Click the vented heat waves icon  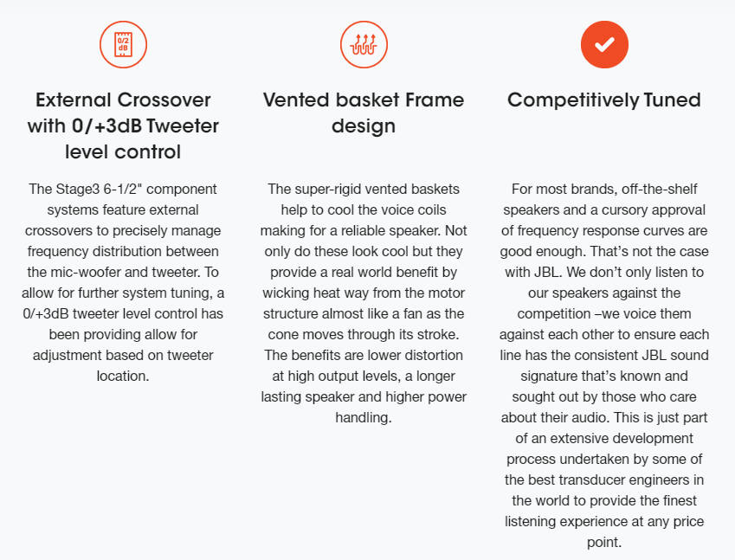click(363, 43)
